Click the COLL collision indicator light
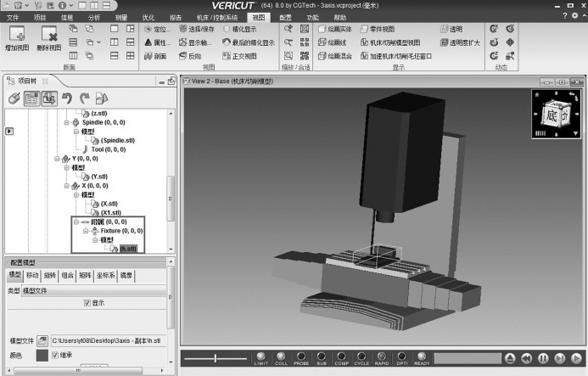Screen dimensions: 588x376 pyautogui.click(x=281, y=356)
